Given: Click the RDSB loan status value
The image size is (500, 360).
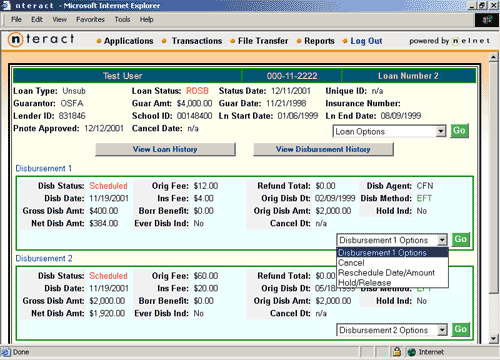Looking at the screenshot, I should pos(197,91).
